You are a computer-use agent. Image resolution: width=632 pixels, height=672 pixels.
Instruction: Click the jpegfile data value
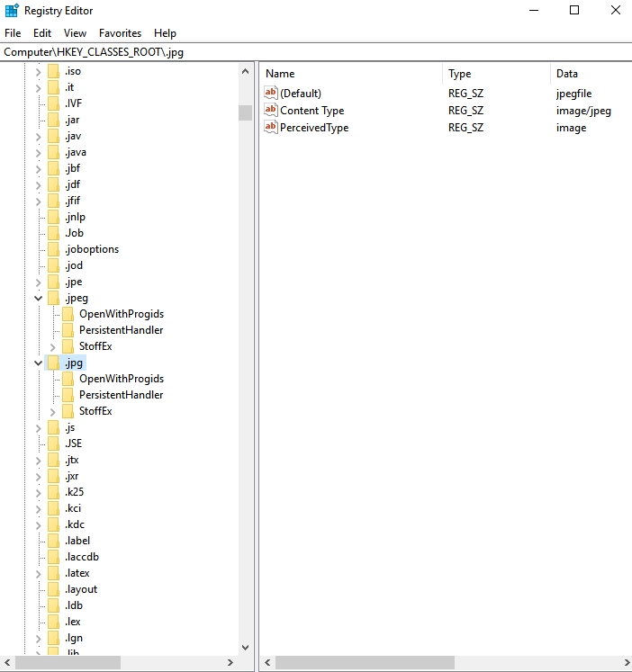(x=573, y=94)
